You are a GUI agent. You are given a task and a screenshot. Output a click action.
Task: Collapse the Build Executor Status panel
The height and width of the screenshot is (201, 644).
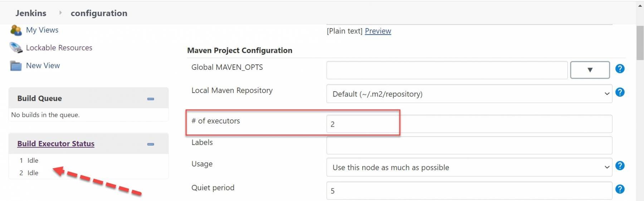pyautogui.click(x=151, y=144)
